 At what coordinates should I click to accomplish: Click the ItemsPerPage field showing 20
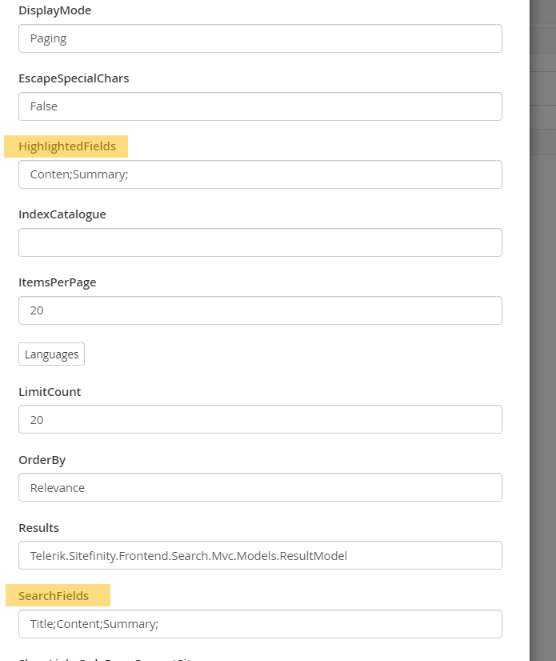pyautogui.click(x=260, y=310)
